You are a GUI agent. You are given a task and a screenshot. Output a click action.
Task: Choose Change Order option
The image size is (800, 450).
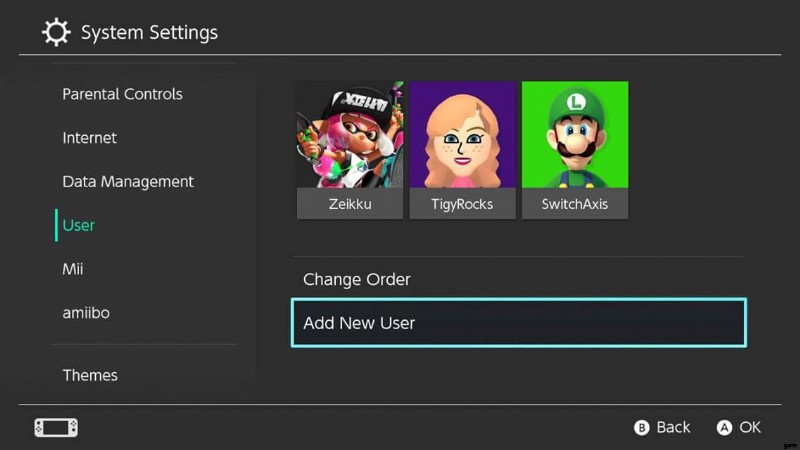pos(357,280)
